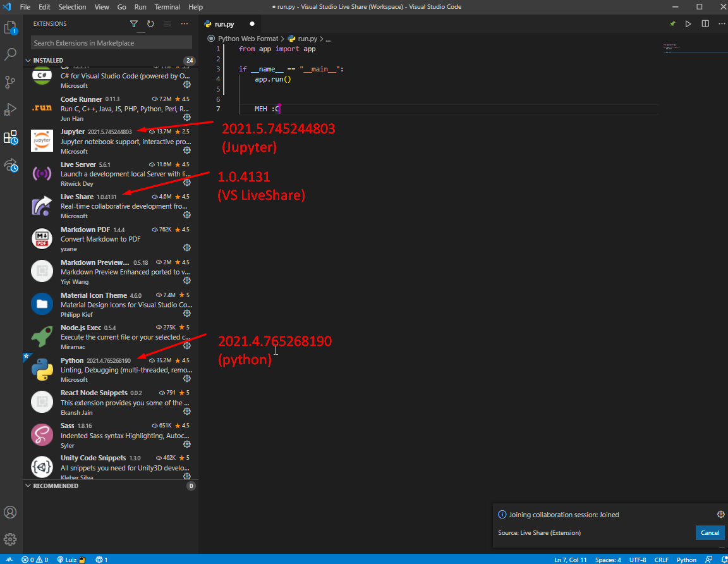Select the Unity Code Snippets extension entry
This screenshot has height=564, width=728.
click(x=111, y=467)
